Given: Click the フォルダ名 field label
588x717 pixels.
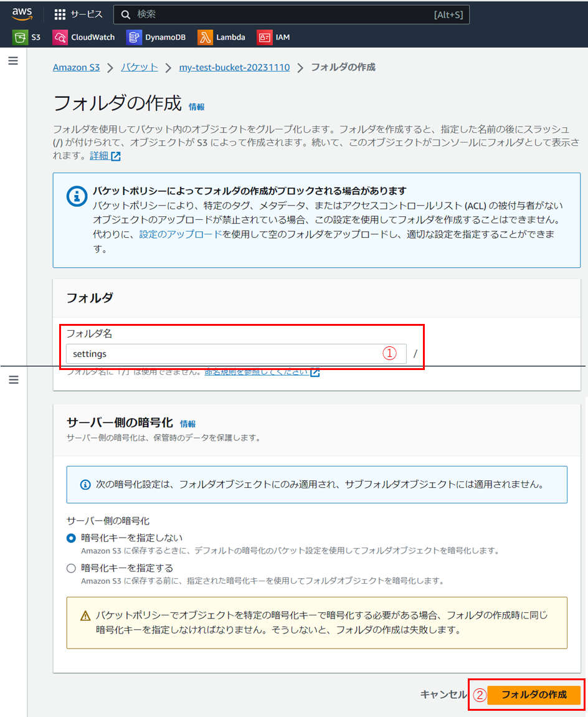Looking at the screenshot, I should click(89, 334).
